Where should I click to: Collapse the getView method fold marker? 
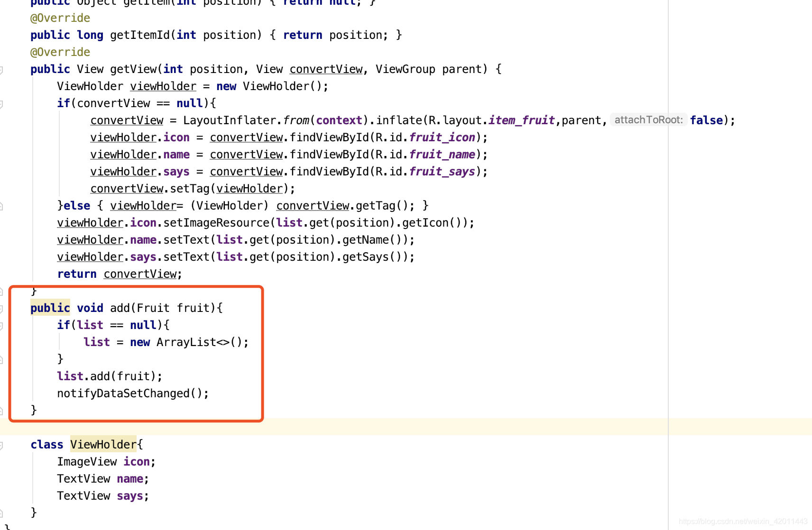click(x=1, y=70)
